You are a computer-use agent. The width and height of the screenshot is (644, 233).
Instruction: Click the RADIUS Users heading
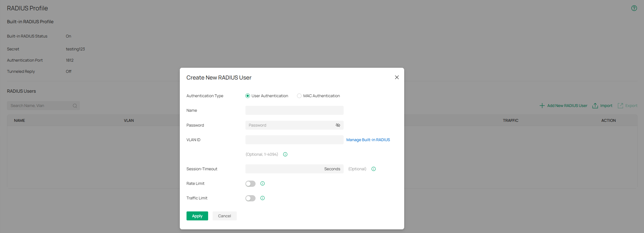click(x=21, y=91)
